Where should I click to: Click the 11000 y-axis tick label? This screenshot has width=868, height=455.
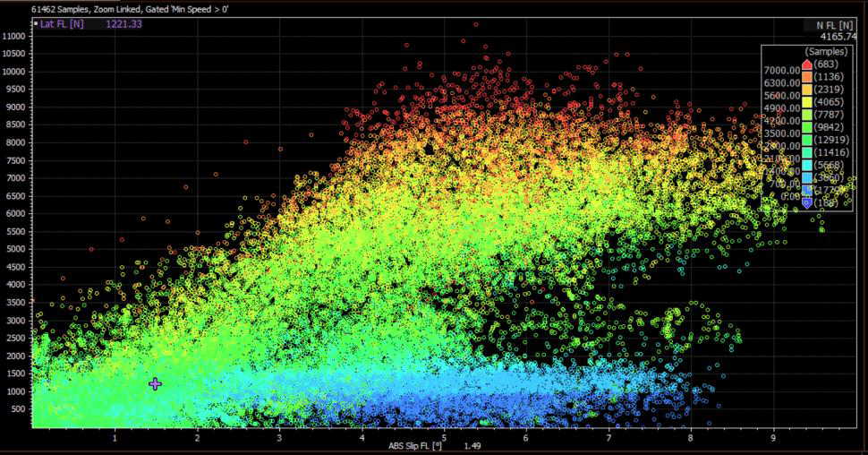(13, 37)
